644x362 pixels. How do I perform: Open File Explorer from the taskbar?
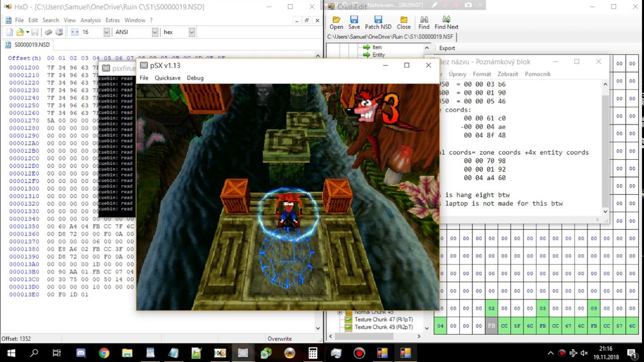[127, 353]
